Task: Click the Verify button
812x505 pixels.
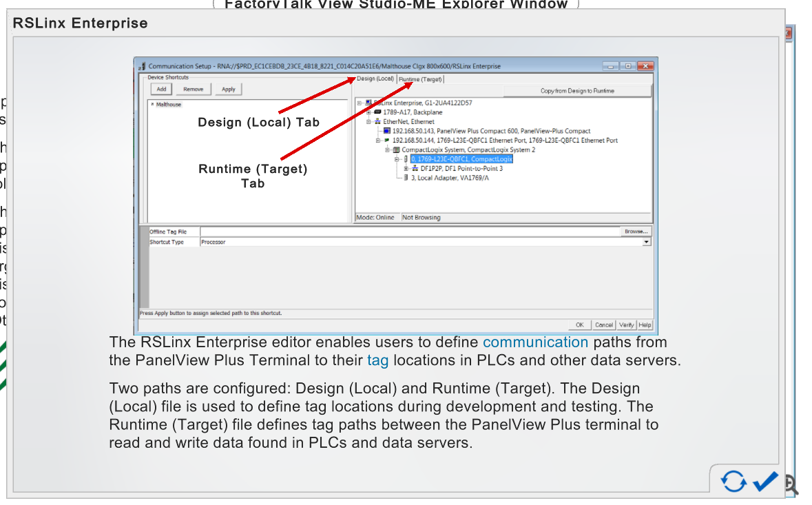Action: coord(627,324)
